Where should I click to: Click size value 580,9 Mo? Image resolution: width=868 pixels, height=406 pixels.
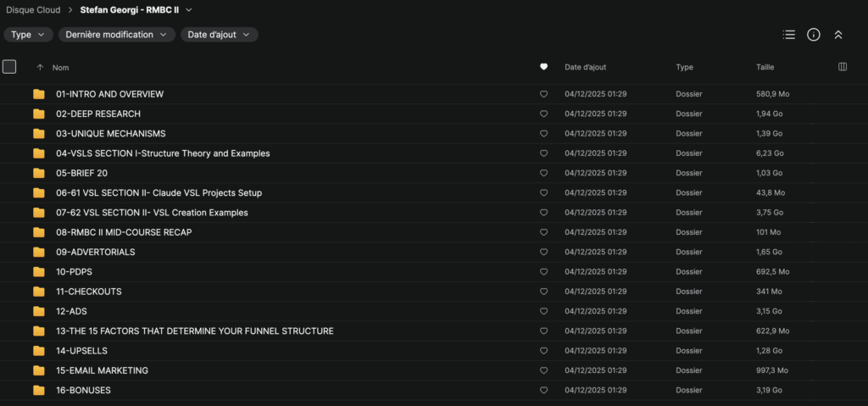tap(773, 94)
